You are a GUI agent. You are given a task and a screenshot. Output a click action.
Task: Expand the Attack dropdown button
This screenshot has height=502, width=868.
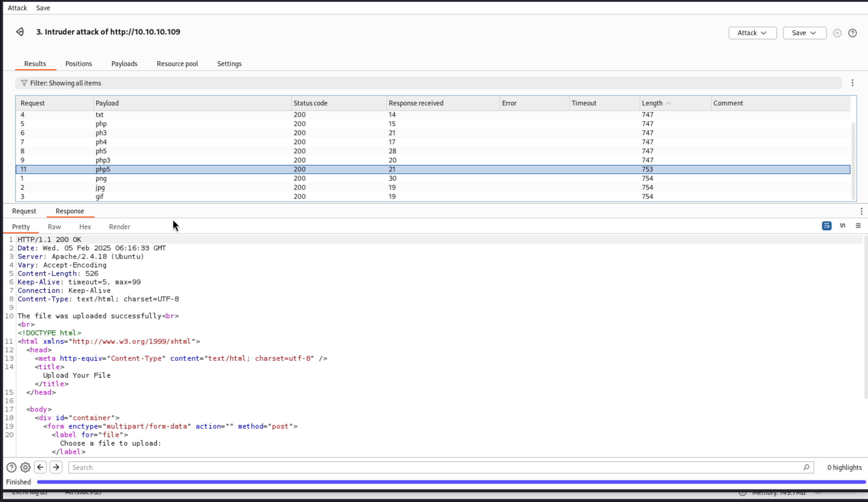pos(752,33)
